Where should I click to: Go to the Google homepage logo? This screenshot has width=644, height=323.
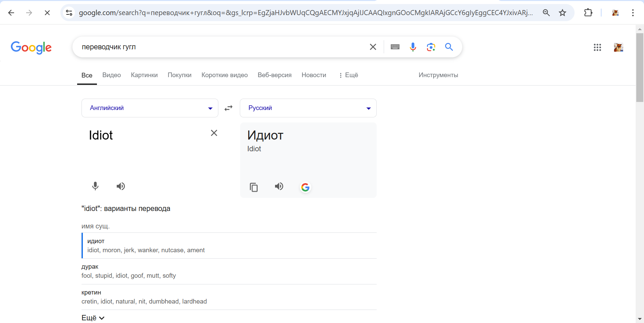click(x=31, y=47)
